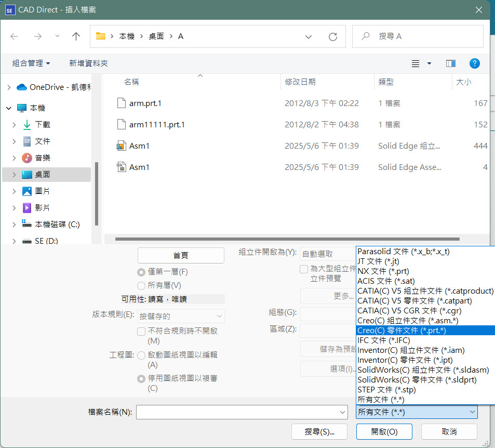
Task: Click the 下載 download icon
Action: coord(27,125)
